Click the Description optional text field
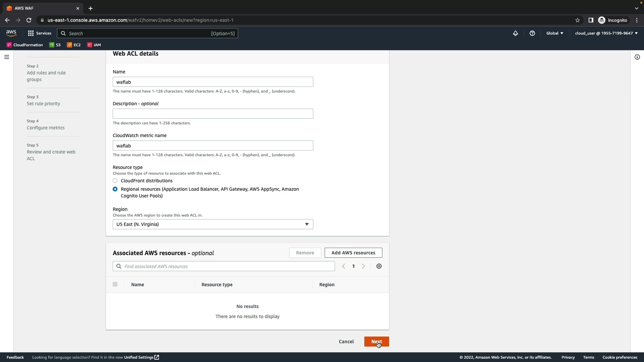 click(213, 114)
